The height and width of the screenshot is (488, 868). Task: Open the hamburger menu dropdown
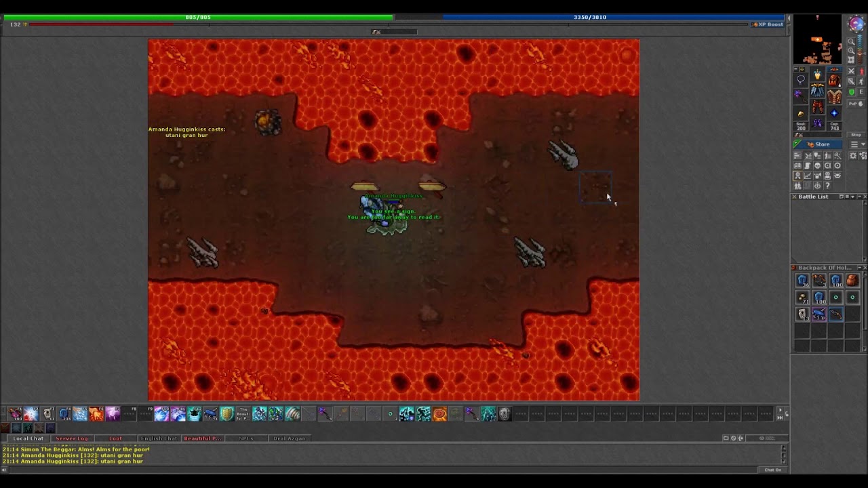856,144
